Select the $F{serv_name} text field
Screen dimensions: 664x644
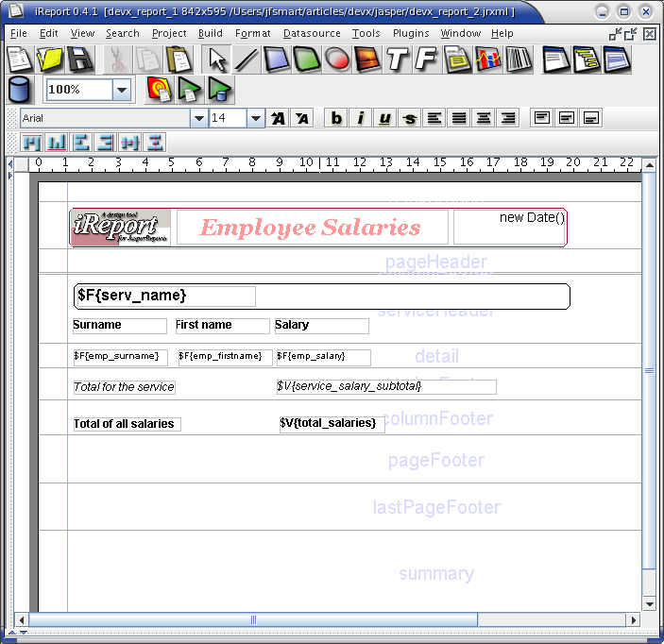click(x=164, y=296)
